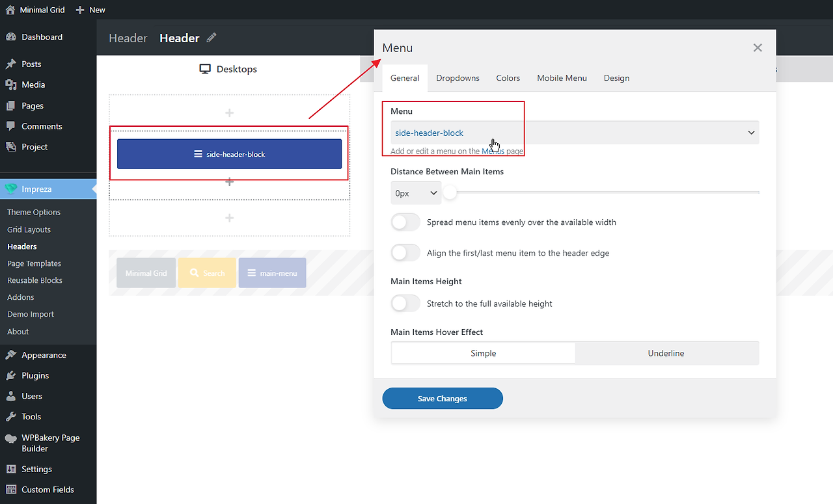
Task: Click the Header breadcrumb label
Action: 128,38
